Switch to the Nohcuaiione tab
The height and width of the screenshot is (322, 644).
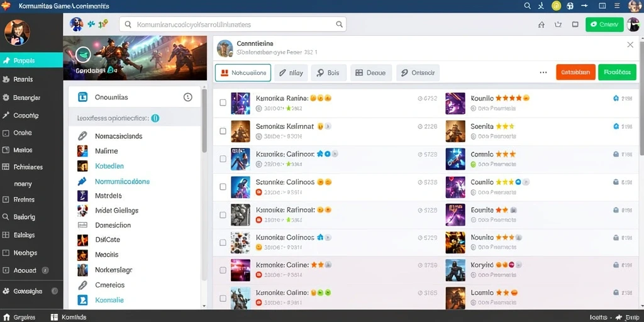pyautogui.click(x=243, y=73)
